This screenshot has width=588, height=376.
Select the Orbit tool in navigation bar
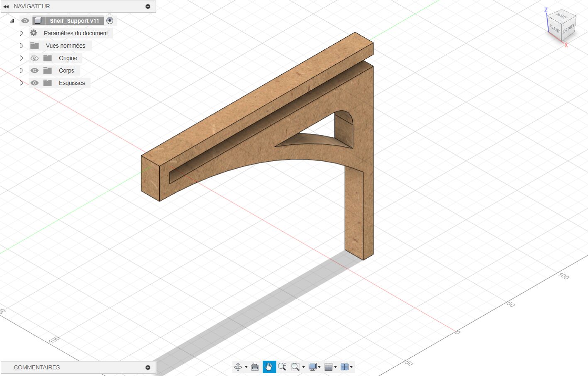238,367
